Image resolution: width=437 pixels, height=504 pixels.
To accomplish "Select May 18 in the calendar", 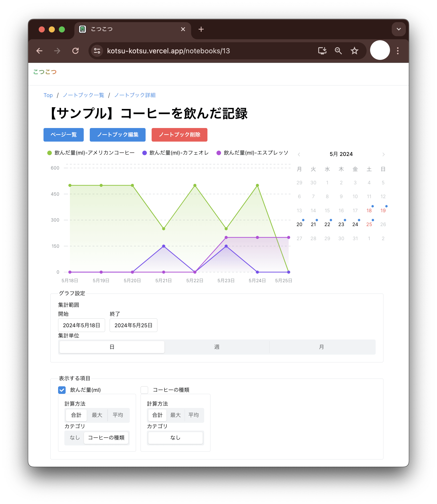I will pyautogui.click(x=369, y=211).
